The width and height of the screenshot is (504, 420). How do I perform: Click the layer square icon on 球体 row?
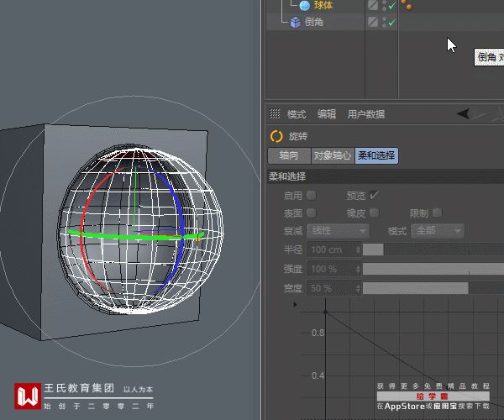(x=373, y=5)
